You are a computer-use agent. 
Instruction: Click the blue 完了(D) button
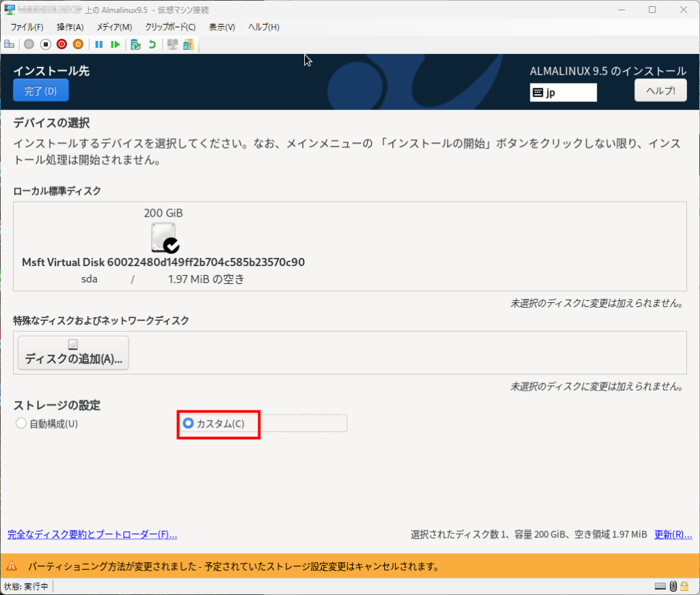[41, 90]
